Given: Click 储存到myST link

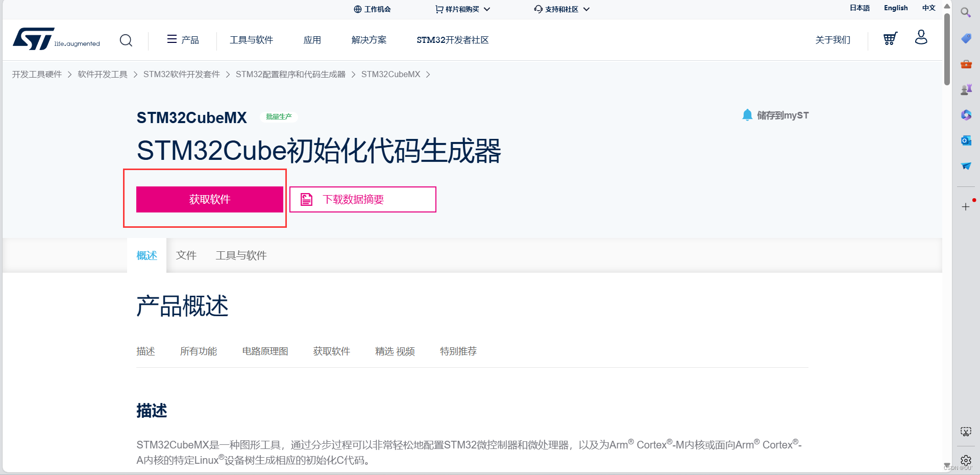Looking at the screenshot, I should (x=782, y=115).
